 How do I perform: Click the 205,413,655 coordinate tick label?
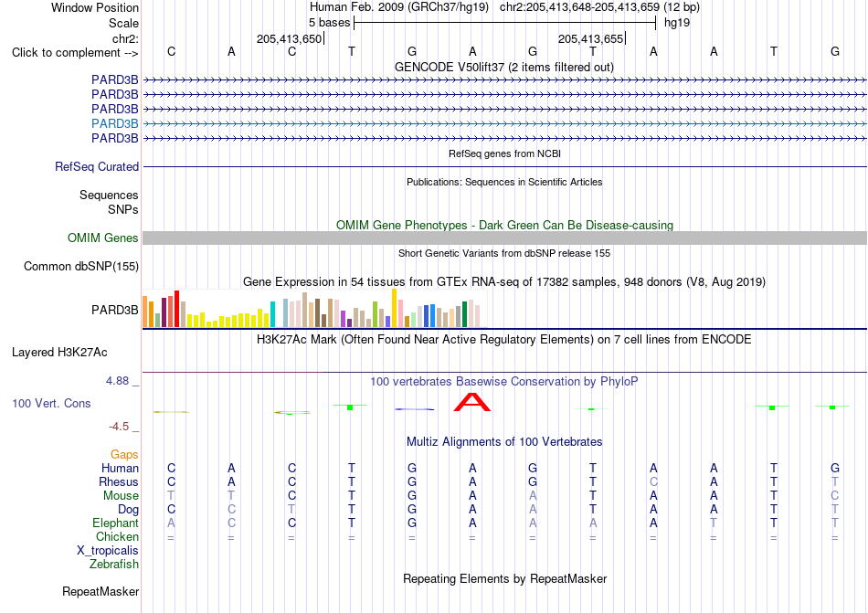(590, 38)
